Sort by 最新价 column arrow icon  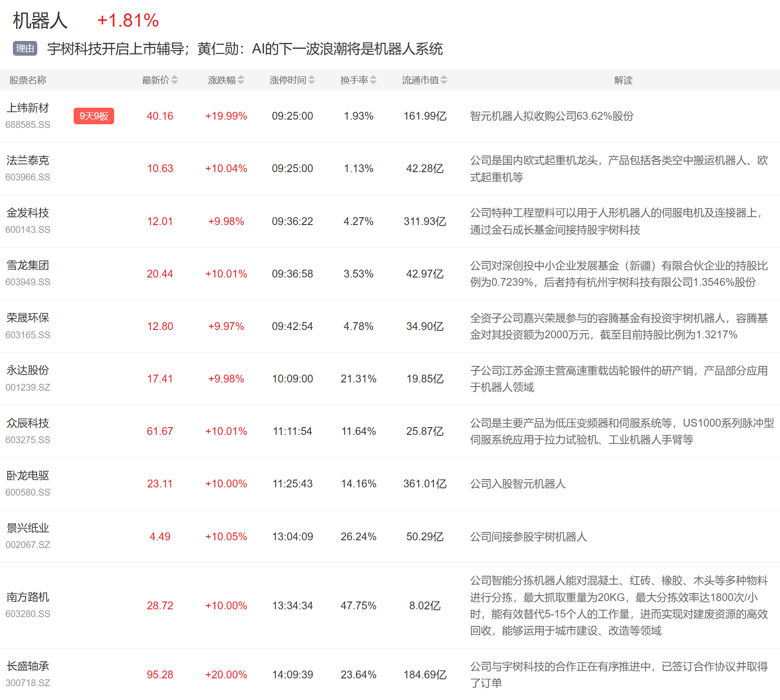(x=174, y=80)
